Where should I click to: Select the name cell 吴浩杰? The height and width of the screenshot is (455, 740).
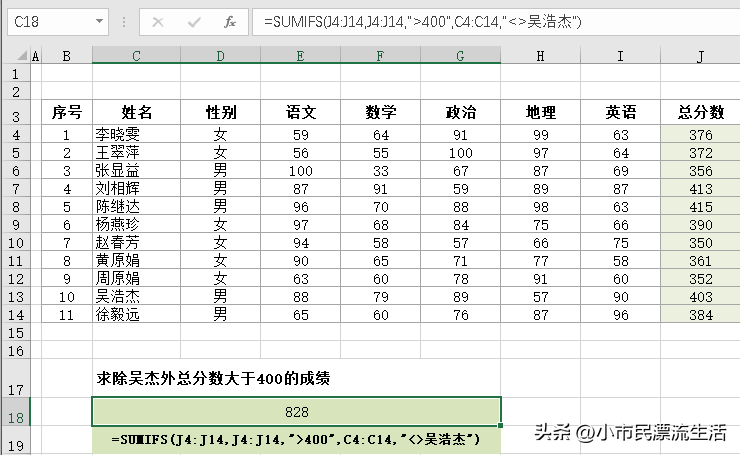(136, 296)
